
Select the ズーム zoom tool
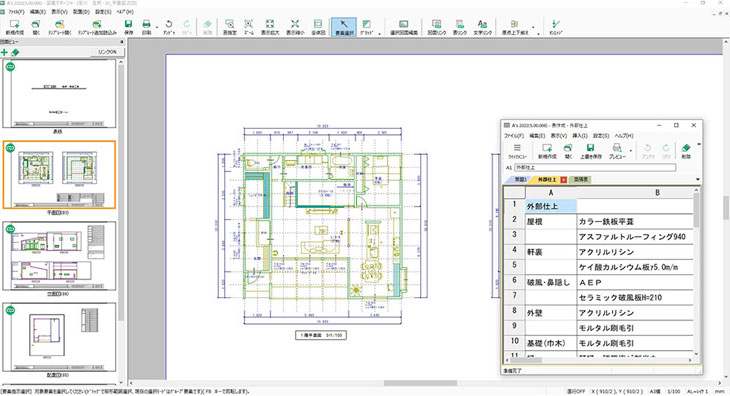[x=249, y=27]
